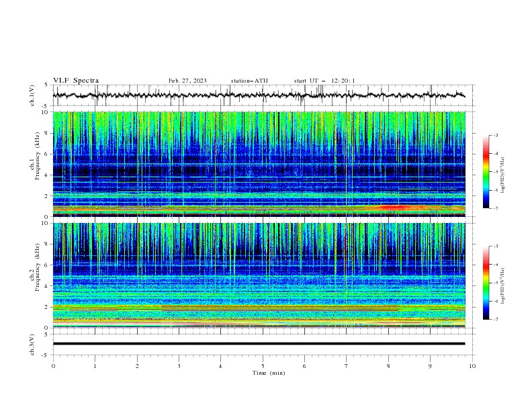The width and height of the screenshot is (532, 411).
Task: Click the "-4" label on ch.2 colorbar
Action: (495, 265)
